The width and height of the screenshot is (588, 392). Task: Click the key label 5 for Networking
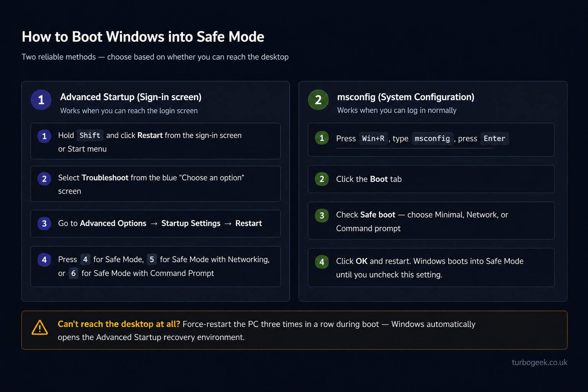coord(152,260)
